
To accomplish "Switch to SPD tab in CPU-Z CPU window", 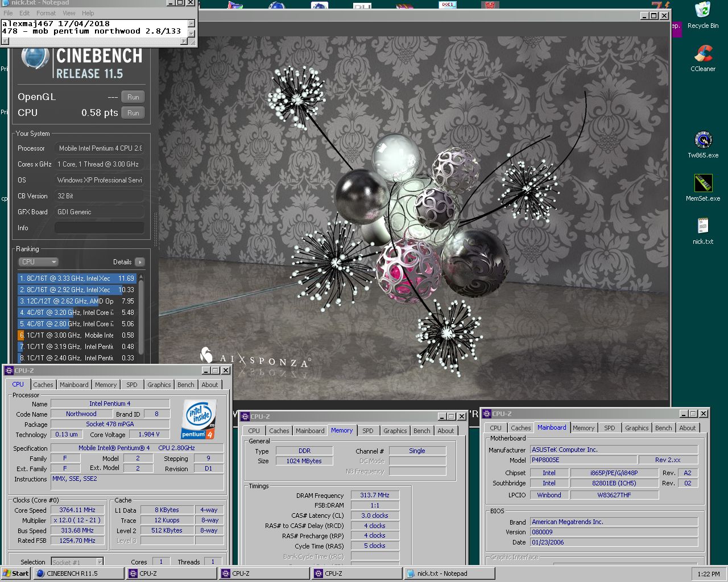I will 132,385.
